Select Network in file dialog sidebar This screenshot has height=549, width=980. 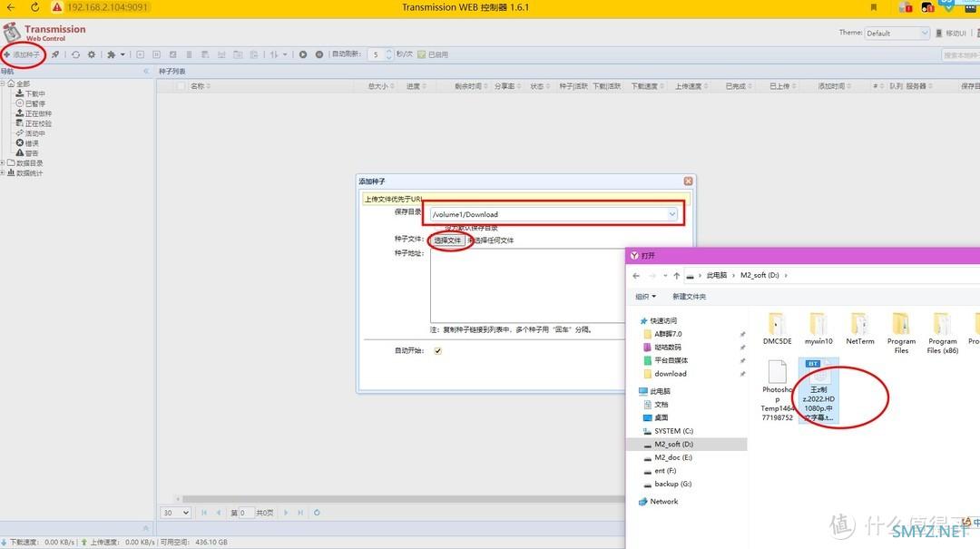coord(663,502)
